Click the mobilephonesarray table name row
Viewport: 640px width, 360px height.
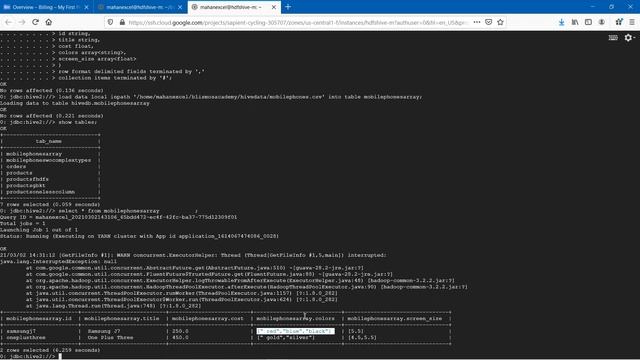(34, 154)
